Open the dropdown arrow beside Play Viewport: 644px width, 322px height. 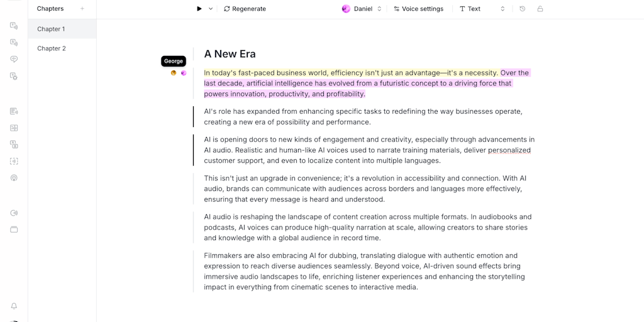click(211, 9)
